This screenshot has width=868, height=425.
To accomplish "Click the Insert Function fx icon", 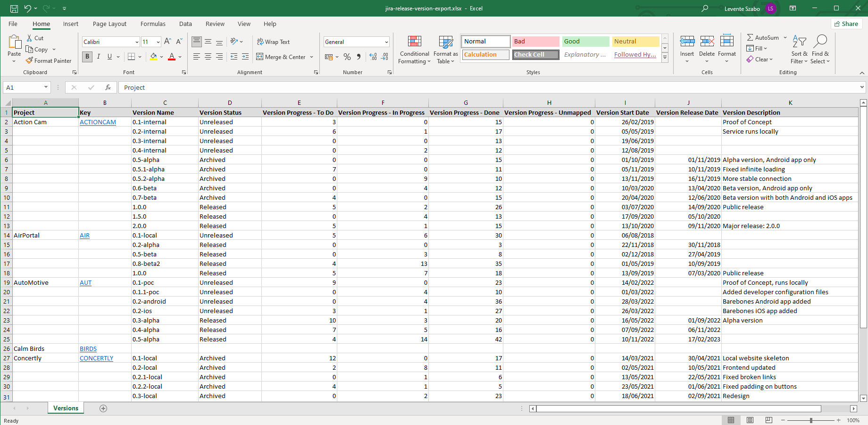I will (x=108, y=87).
